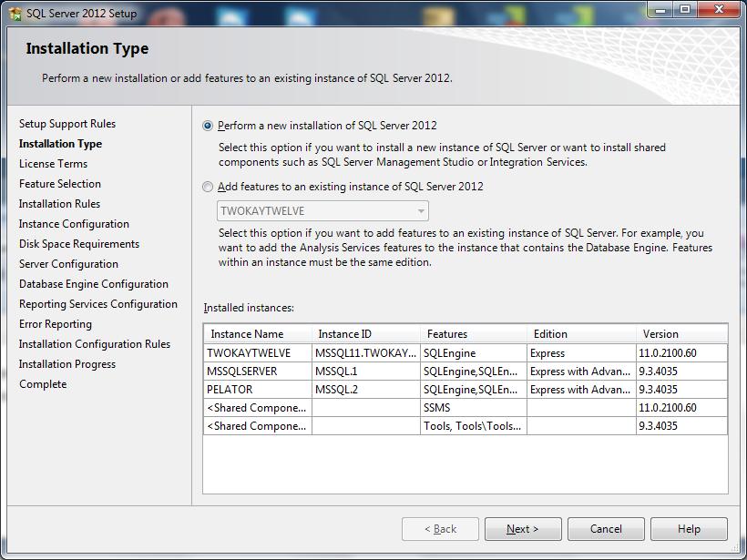Minimize the SQL Server 2012 Setup window
747x560 pixels.
coord(660,9)
